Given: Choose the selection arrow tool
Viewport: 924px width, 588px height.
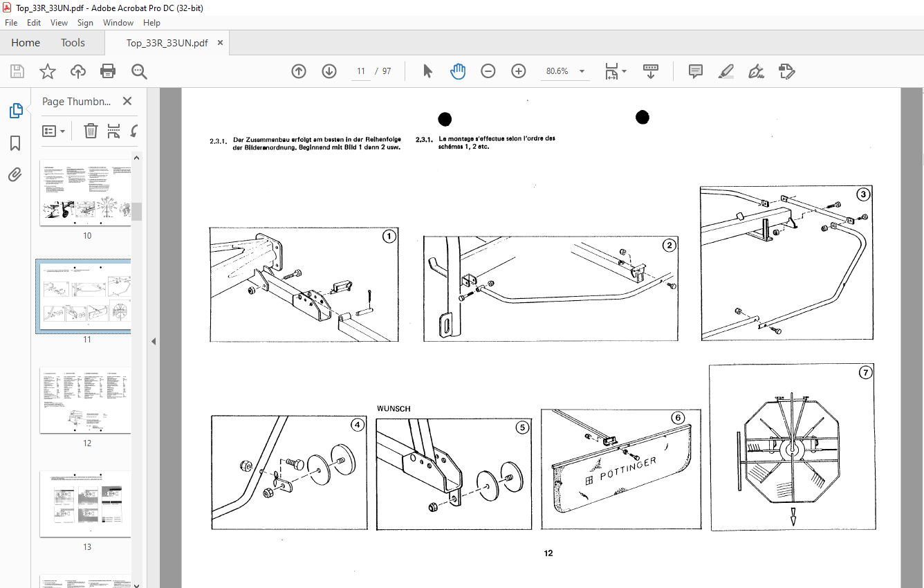Looking at the screenshot, I should click(427, 71).
